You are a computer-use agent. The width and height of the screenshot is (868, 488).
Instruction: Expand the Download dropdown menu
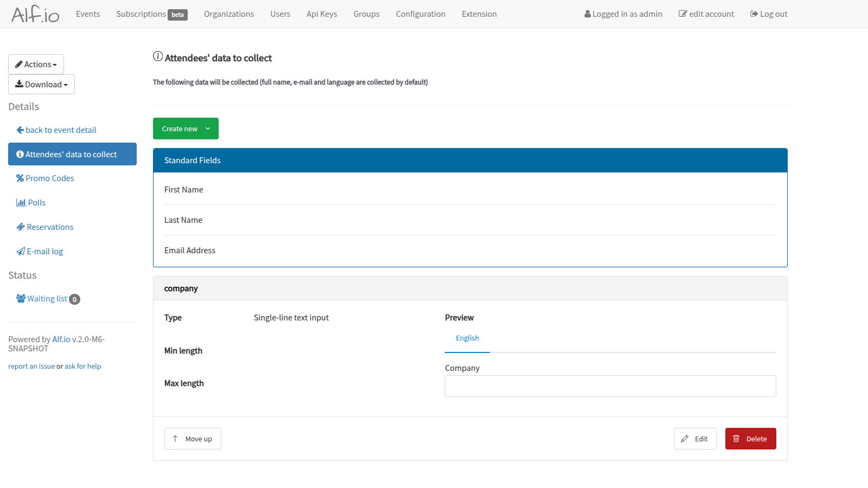[41, 85]
